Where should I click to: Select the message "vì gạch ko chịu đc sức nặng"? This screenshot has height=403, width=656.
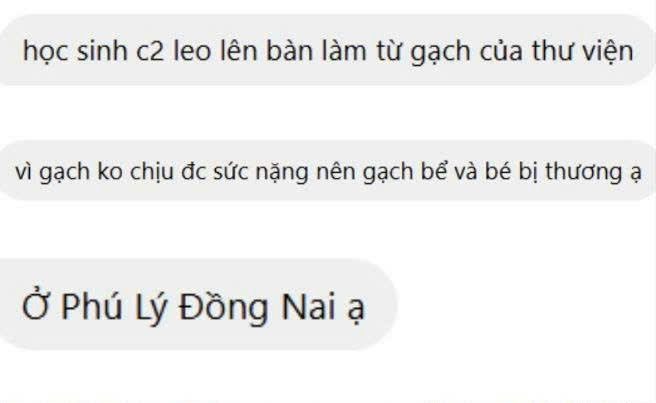point(328,171)
